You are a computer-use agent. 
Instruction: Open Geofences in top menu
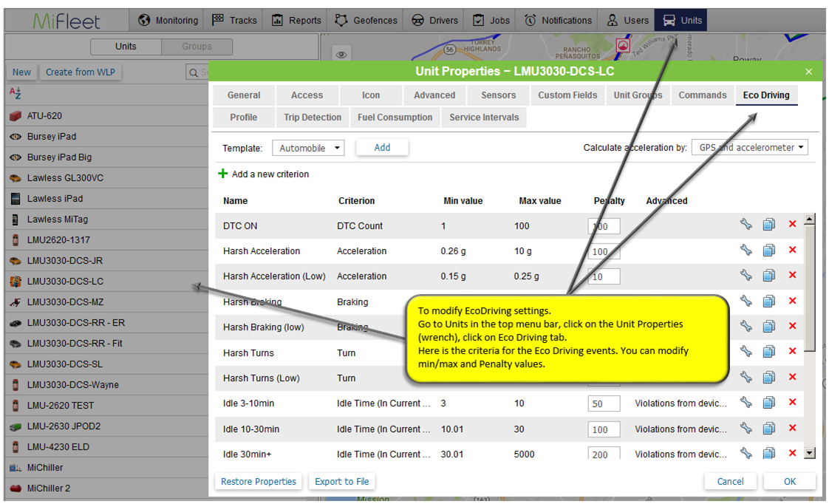(366, 21)
